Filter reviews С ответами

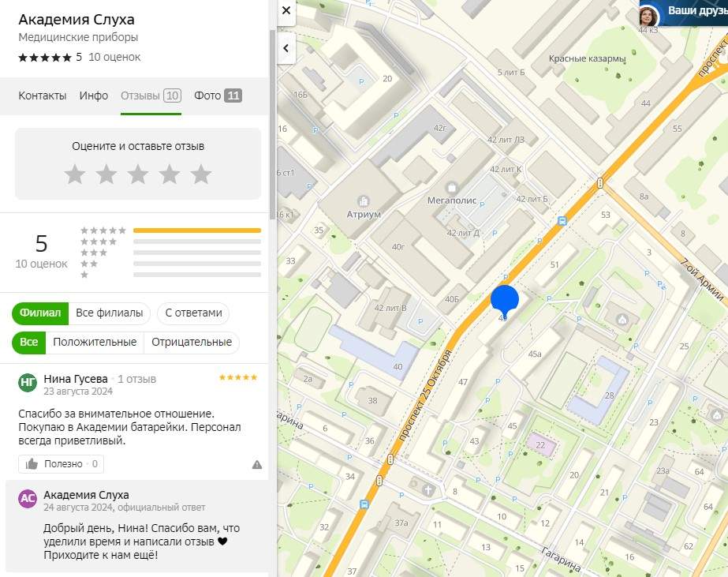point(193,313)
